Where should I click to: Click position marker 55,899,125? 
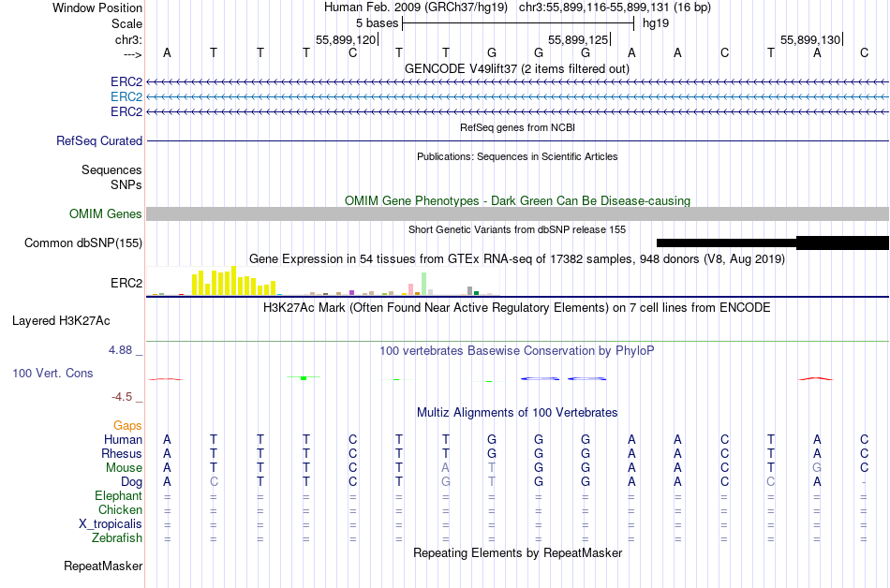coord(578,39)
